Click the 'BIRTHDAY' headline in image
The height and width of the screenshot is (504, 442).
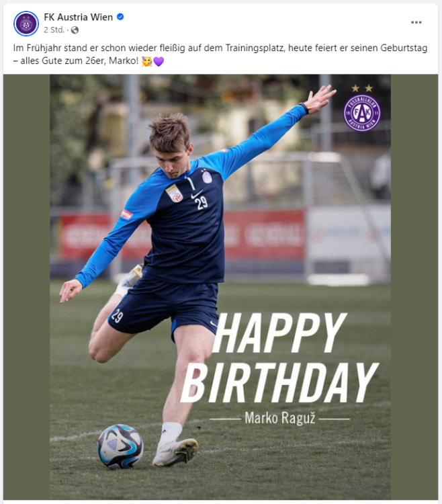pyautogui.click(x=279, y=383)
